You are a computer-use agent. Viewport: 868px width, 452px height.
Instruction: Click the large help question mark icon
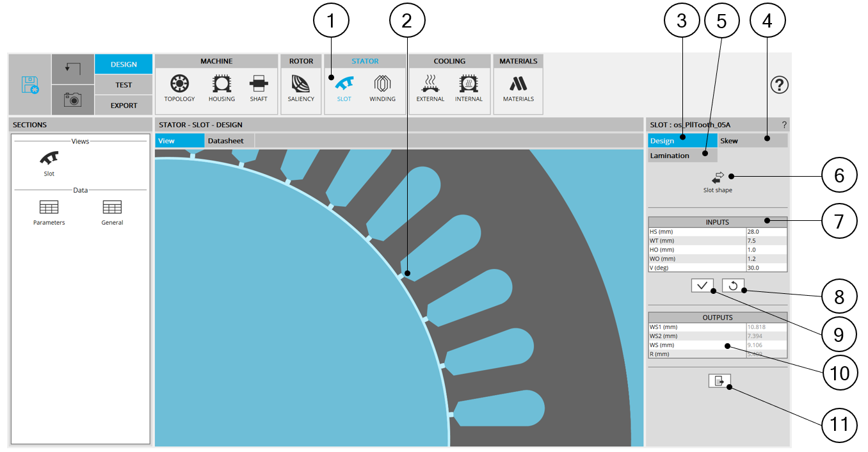pos(779,85)
